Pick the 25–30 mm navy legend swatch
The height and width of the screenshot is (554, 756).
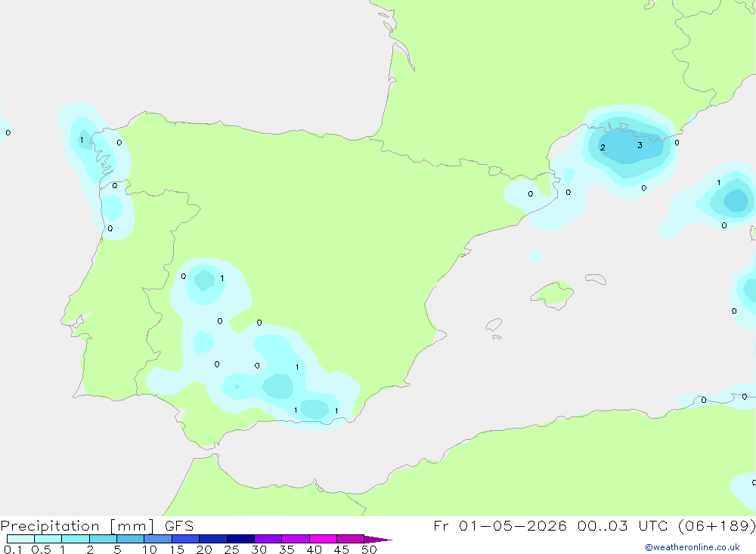click(240, 539)
